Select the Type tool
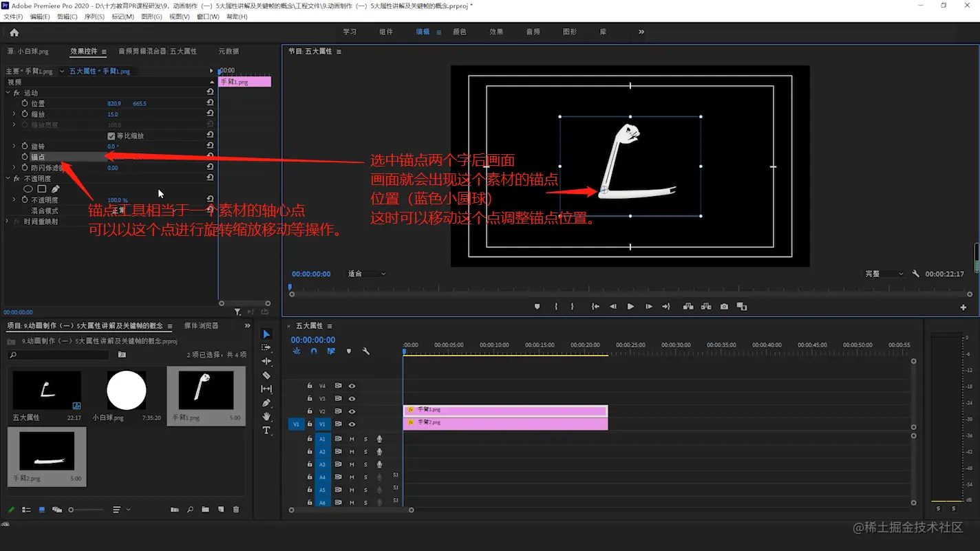 coord(266,431)
